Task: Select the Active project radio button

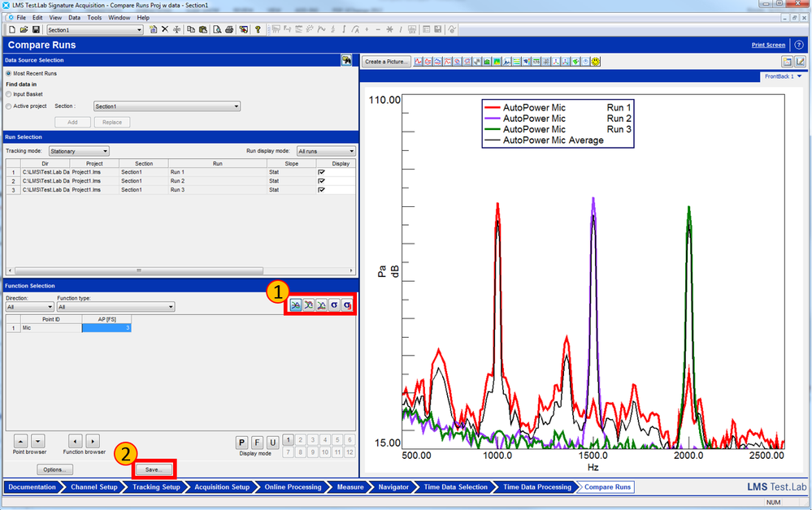Action: (8, 106)
